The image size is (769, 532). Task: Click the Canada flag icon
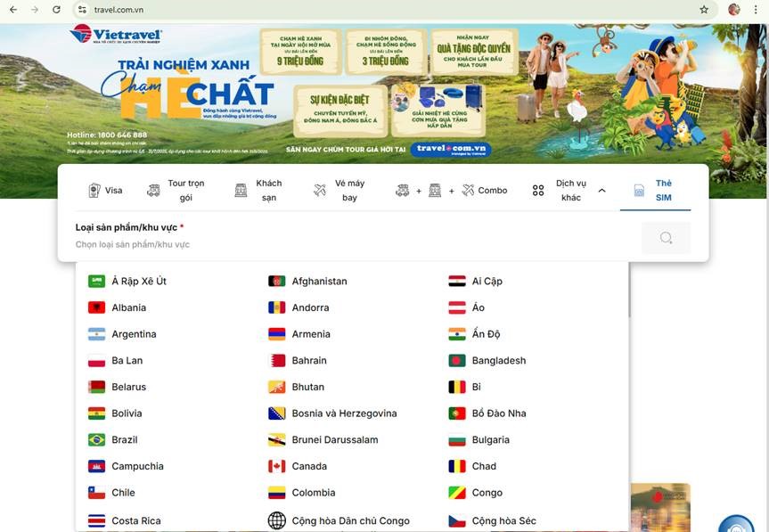click(x=276, y=466)
